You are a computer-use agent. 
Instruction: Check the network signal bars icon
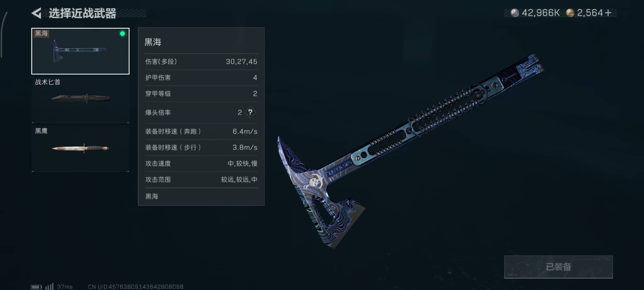point(49,287)
